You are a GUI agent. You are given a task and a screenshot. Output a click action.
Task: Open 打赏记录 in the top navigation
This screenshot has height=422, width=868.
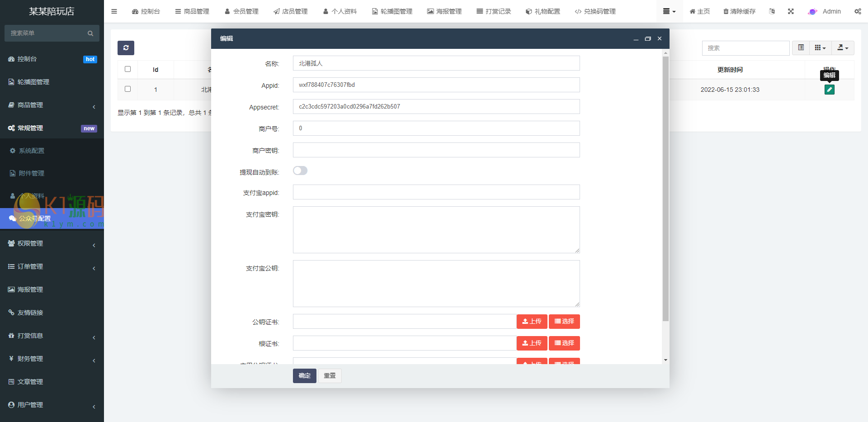tap(494, 11)
